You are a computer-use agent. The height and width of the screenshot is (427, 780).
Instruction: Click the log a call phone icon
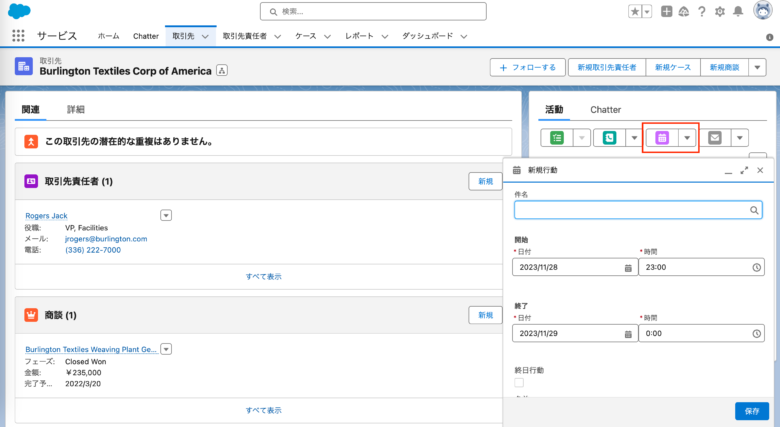pos(609,138)
